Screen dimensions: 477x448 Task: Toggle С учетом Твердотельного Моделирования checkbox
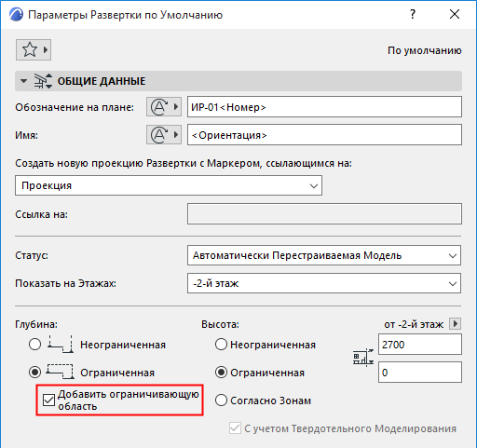[x=235, y=428]
